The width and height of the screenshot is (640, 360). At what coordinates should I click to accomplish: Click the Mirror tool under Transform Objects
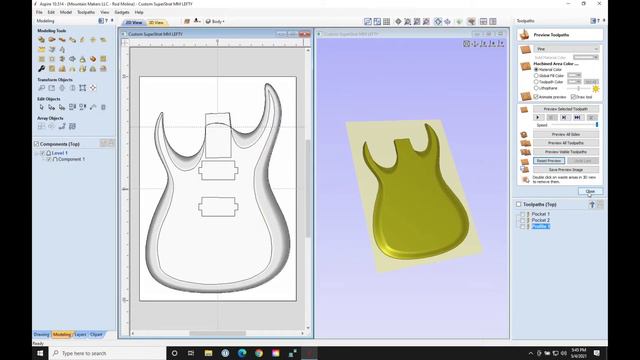click(x=72, y=88)
